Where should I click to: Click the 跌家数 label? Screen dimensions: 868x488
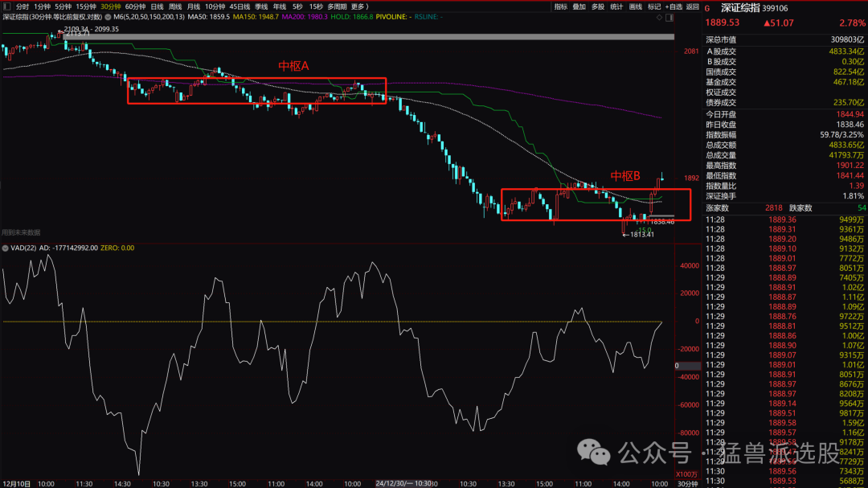click(800, 208)
